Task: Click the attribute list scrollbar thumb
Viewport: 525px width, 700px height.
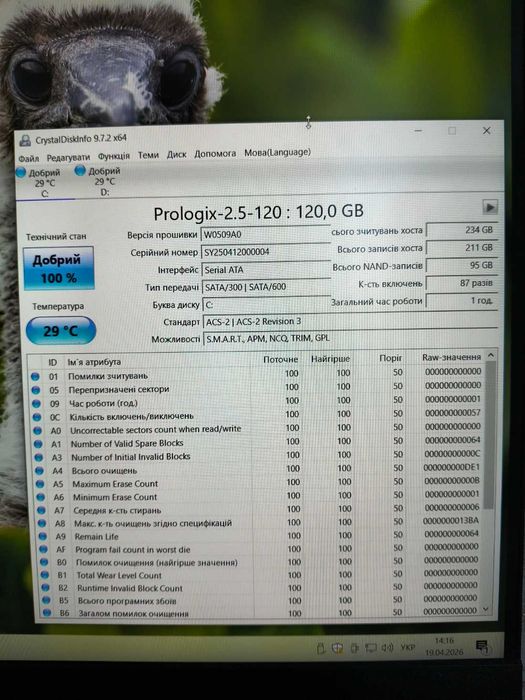Action: pyautogui.click(x=489, y=435)
